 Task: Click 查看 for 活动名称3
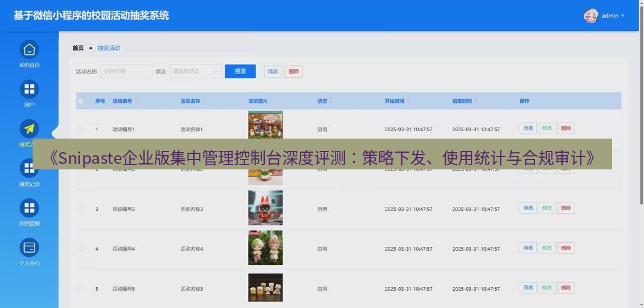(x=528, y=208)
